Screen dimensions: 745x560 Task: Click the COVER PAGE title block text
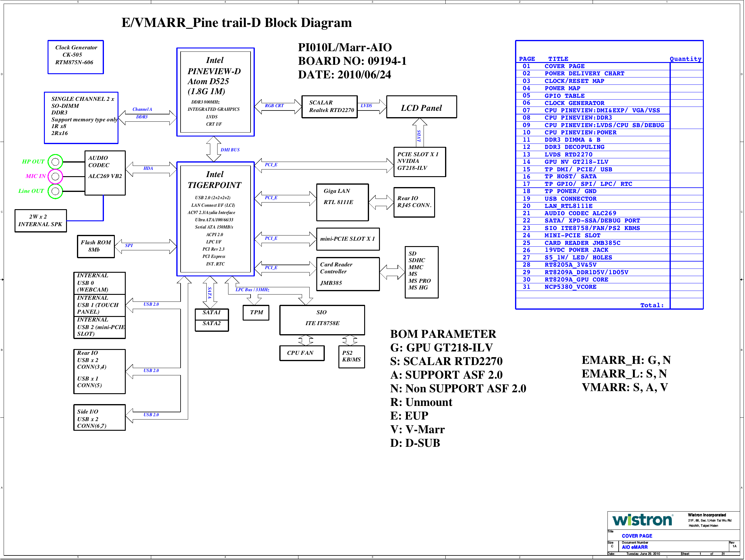(637, 536)
